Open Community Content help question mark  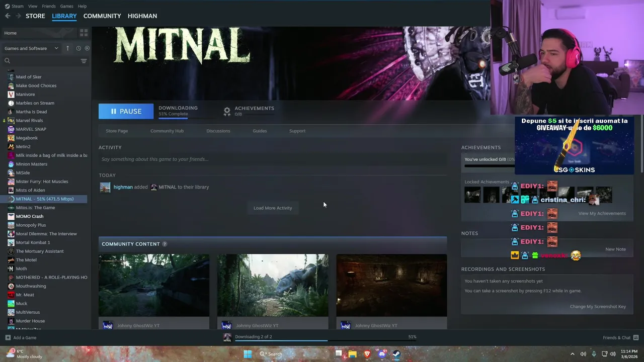tap(165, 244)
